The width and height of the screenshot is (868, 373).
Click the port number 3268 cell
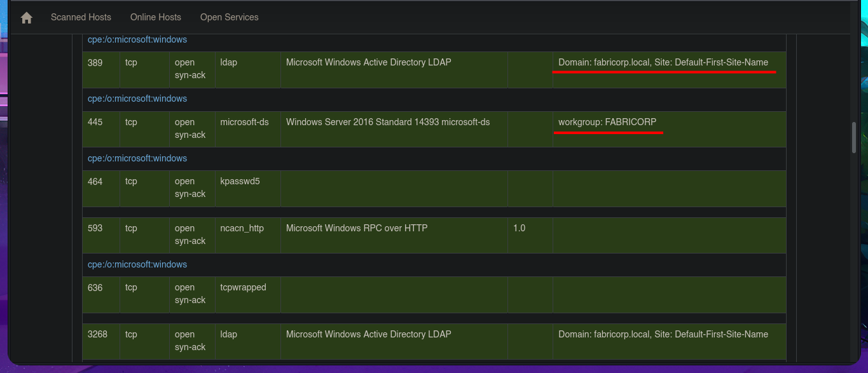97,334
